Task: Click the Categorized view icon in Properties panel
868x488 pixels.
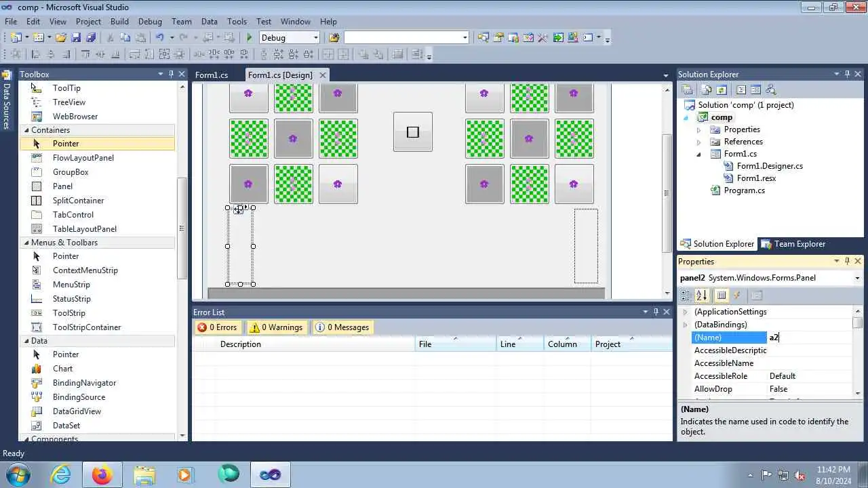Action: tap(686, 296)
